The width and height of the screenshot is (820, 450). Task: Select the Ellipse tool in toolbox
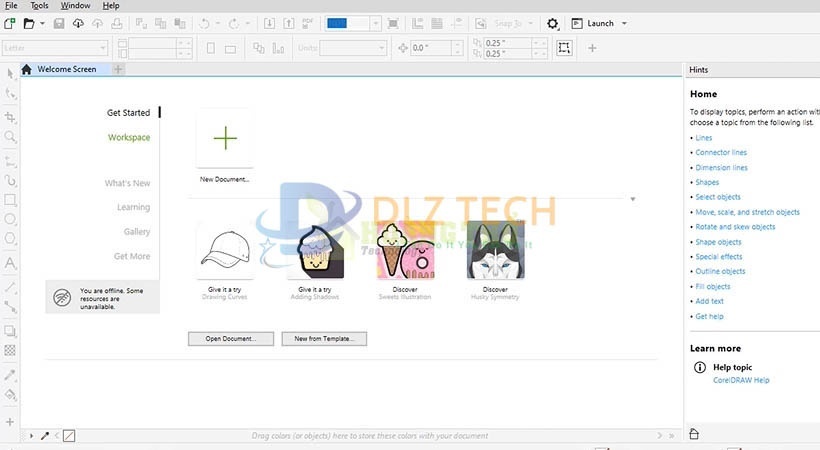coord(11,219)
